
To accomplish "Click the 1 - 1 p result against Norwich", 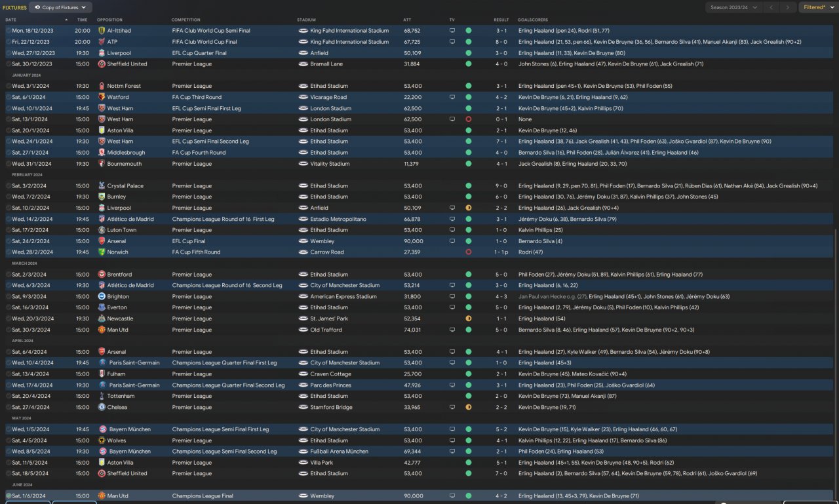I will click(x=501, y=252).
